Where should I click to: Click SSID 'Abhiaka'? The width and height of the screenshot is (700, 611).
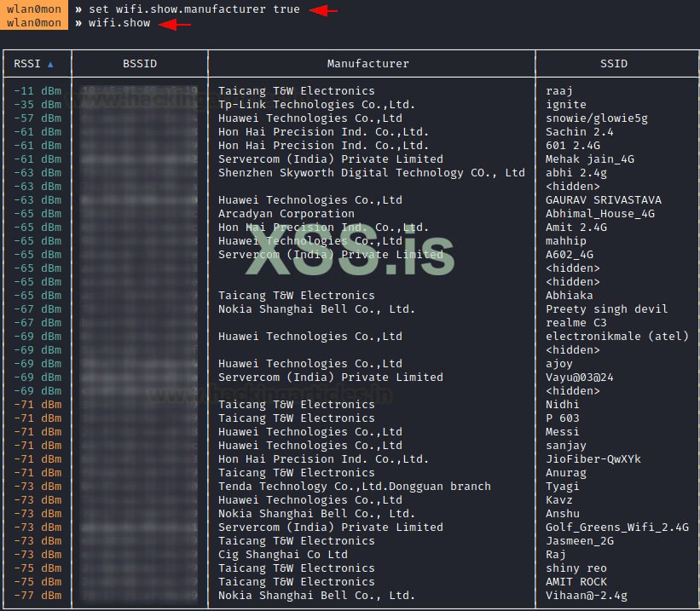pyautogui.click(x=570, y=296)
